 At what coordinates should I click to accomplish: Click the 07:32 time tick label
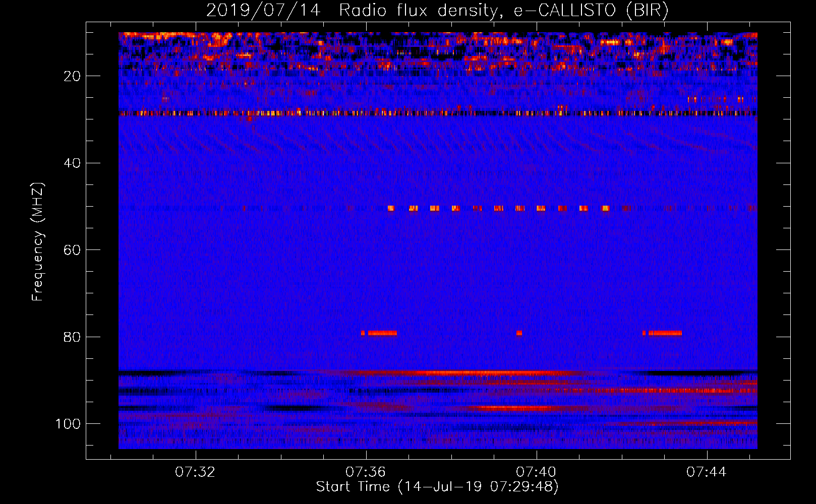(195, 472)
